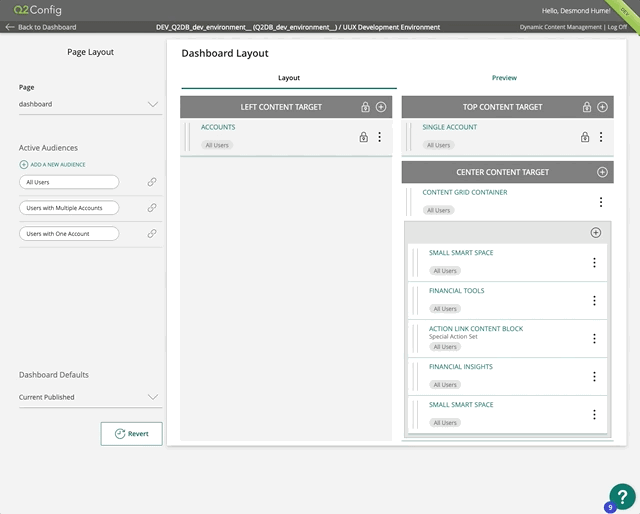This screenshot has height=514, width=640.
Task: Click the SINGLE ACCOUNT block title
Action: 449,127
